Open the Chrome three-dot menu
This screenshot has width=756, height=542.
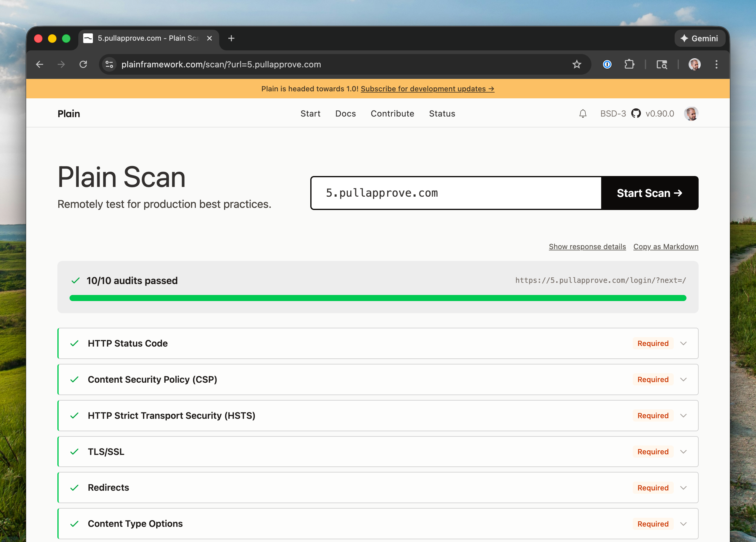tap(716, 64)
